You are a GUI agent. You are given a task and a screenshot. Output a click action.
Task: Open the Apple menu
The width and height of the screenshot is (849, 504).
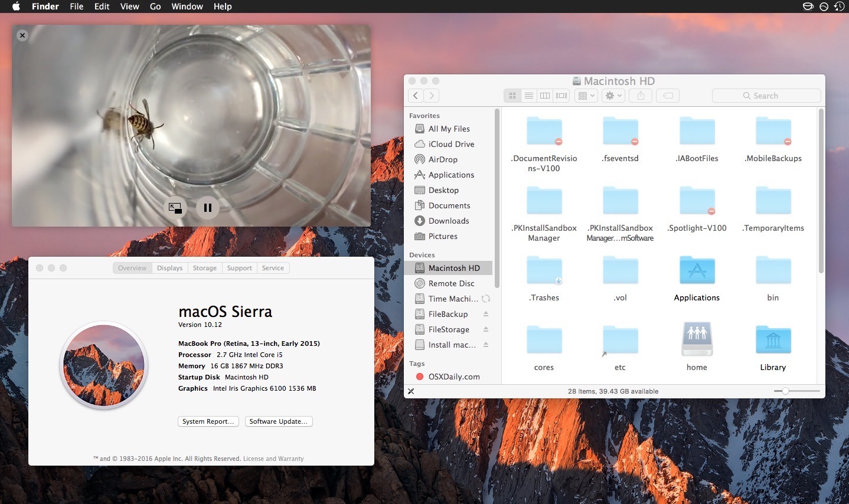pos(16,6)
